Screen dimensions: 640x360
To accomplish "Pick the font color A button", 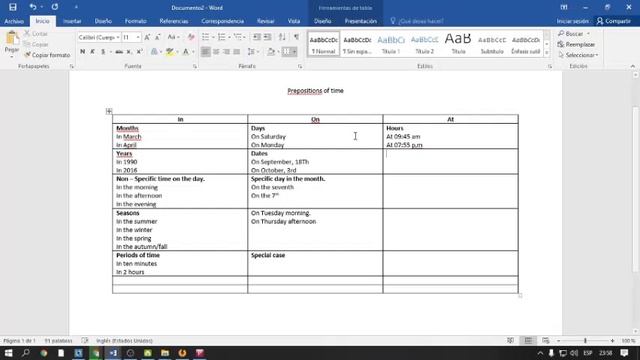I will 186,52.
